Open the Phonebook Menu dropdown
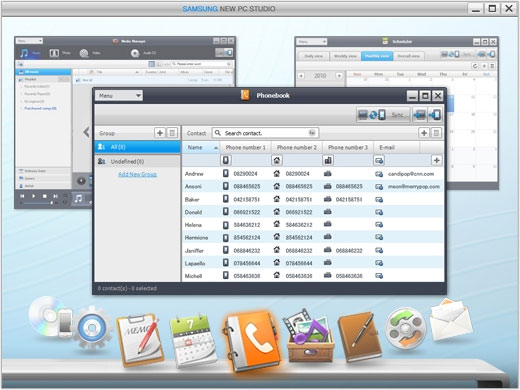 pos(119,96)
